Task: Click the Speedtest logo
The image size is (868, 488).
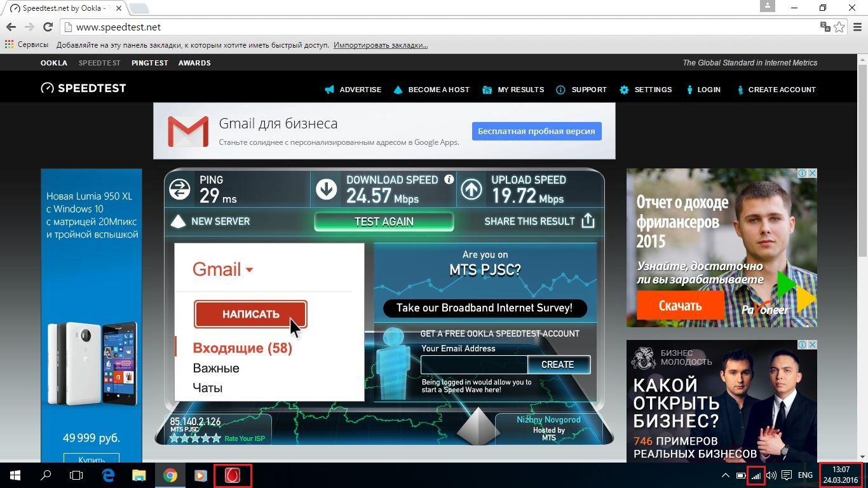Action: coord(83,88)
